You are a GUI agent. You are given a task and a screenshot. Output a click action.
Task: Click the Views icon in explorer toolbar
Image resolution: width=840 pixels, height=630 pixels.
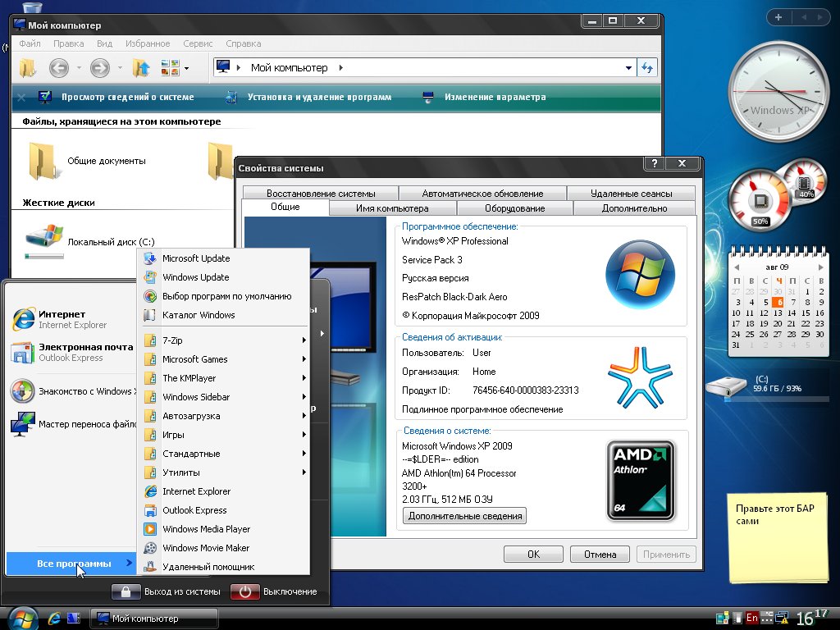171,68
